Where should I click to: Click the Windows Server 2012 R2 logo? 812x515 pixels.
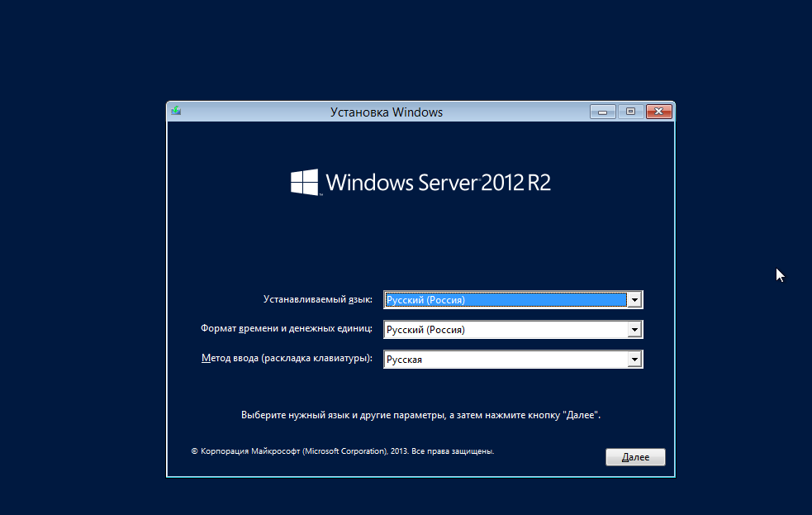point(420,182)
